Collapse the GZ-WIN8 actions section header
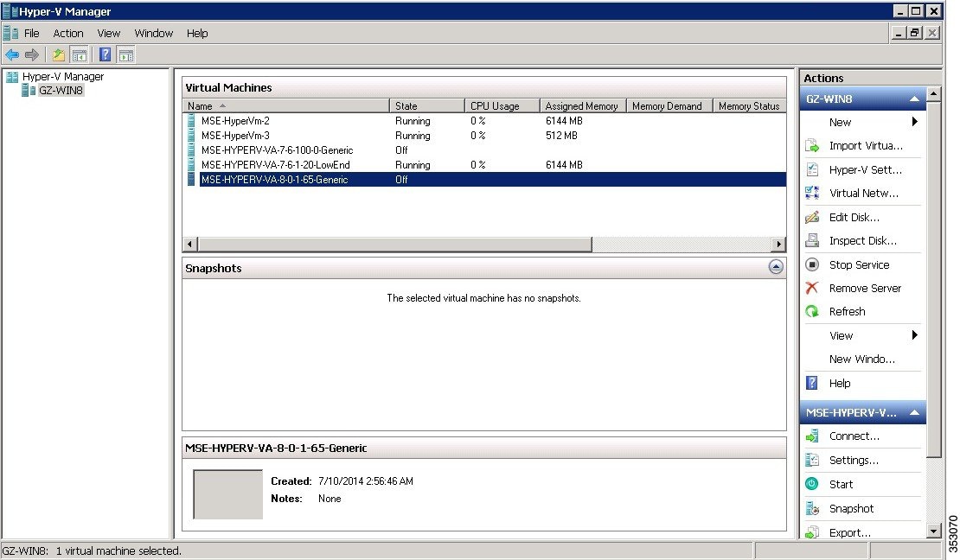 (x=913, y=98)
